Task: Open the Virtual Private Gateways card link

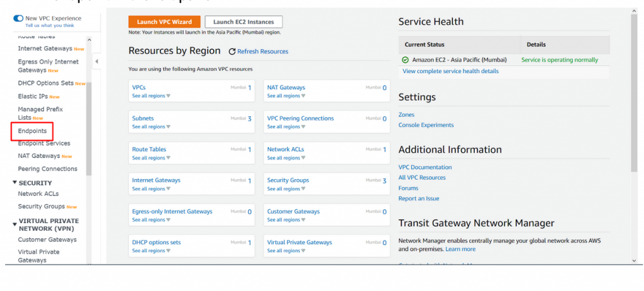Action: [299, 242]
